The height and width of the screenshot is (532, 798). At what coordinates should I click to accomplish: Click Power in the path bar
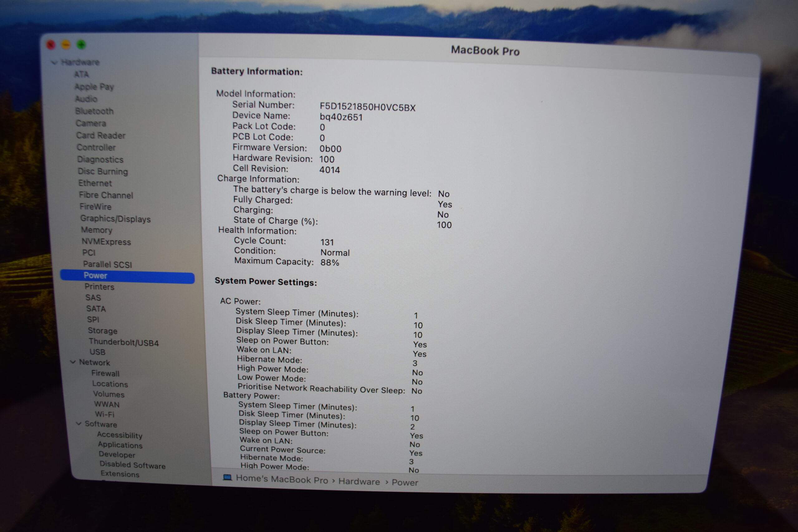(405, 482)
